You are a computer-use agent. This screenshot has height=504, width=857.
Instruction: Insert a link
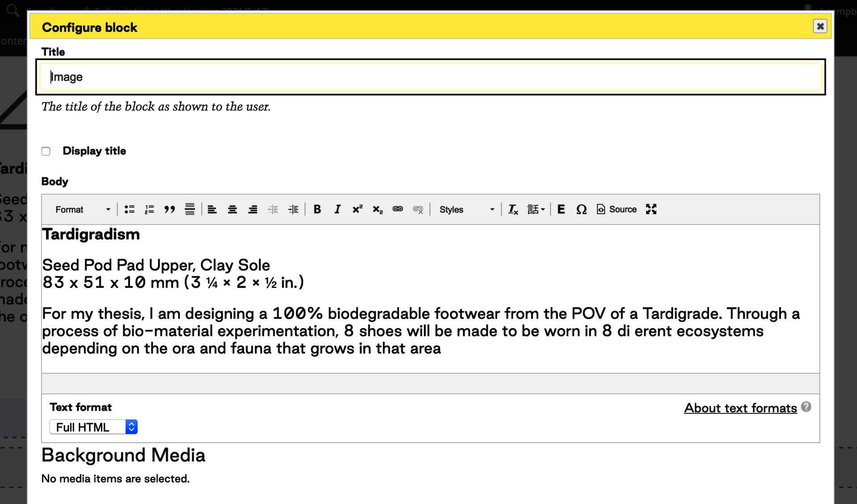click(x=398, y=209)
